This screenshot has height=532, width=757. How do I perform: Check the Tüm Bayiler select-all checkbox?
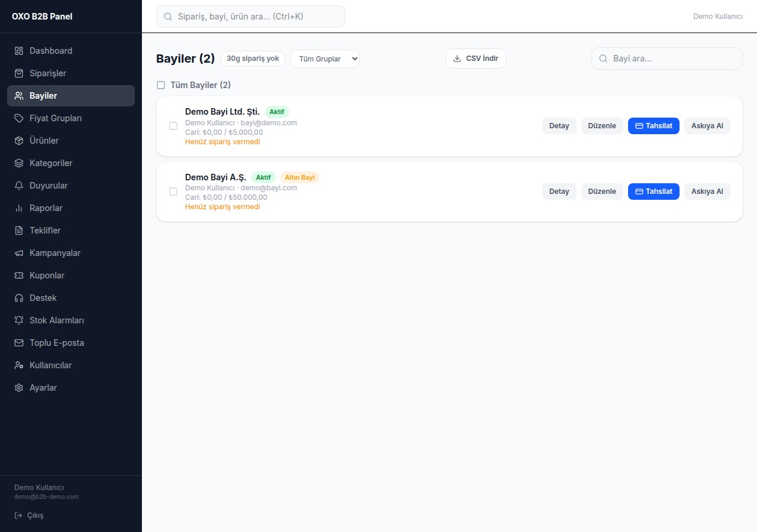pyautogui.click(x=161, y=85)
